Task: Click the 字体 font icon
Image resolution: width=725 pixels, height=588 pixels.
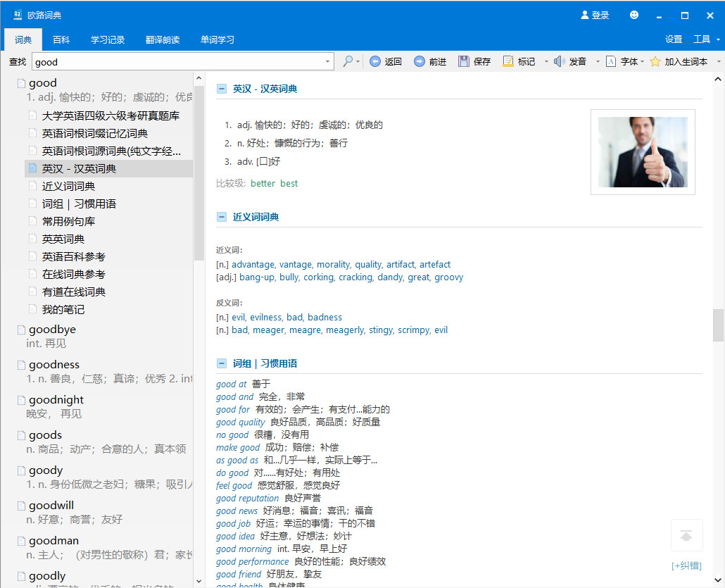Action: click(x=611, y=61)
